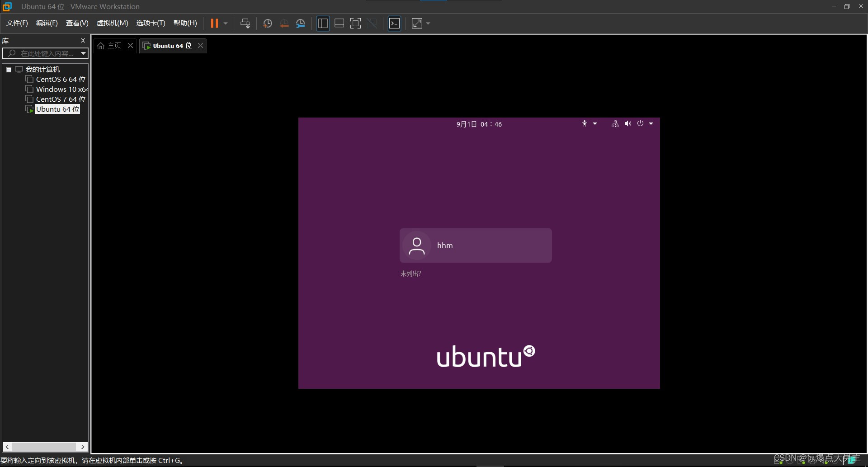
Task: Take a snapshot of this virtual machine
Action: (x=268, y=24)
